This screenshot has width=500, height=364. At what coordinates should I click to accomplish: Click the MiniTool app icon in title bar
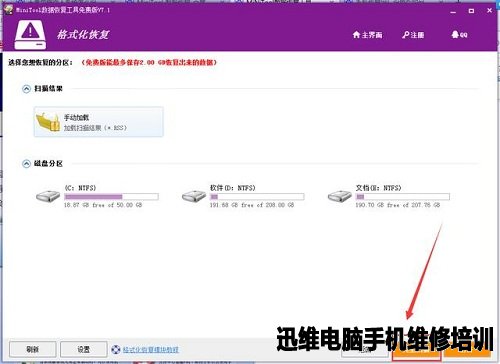click(x=8, y=10)
